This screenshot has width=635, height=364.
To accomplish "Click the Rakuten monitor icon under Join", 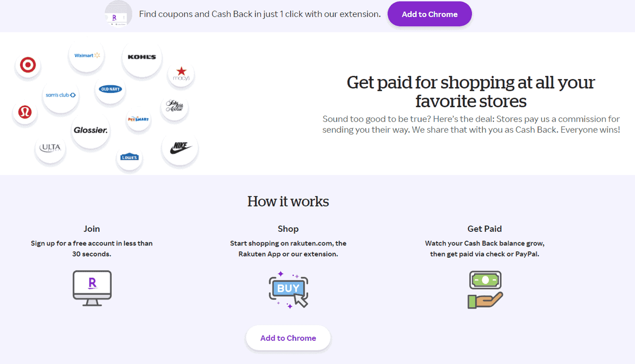I will [92, 288].
